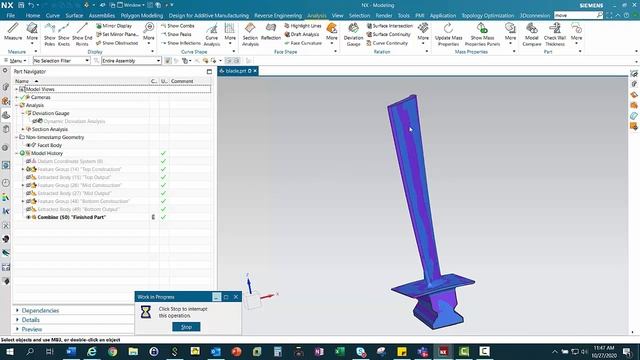Select Dynamic Deviation Analysis tree item
640x360 pixels.
74,121
